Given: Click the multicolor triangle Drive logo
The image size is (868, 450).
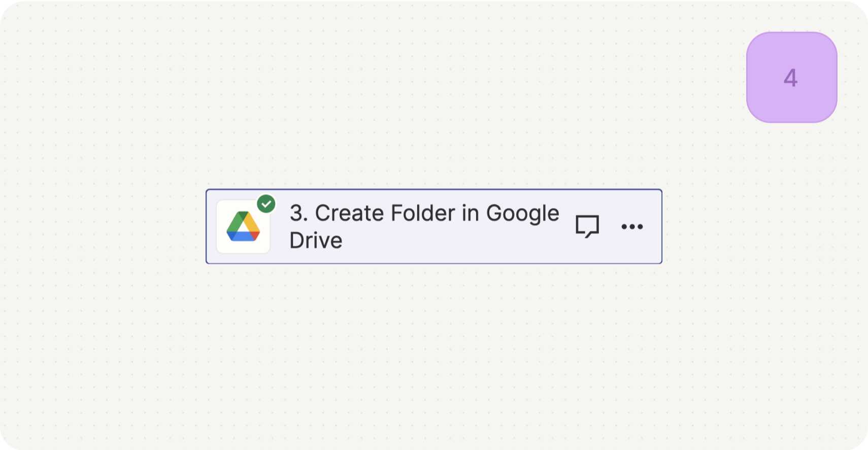Looking at the screenshot, I should [x=243, y=226].
